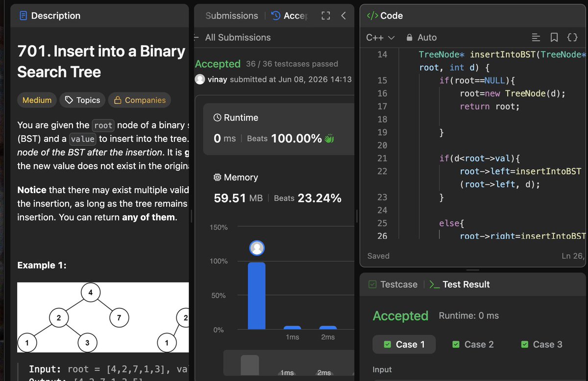The width and height of the screenshot is (588, 381).
Task: Toggle the Auto lock setting
Action: pos(421,37)
